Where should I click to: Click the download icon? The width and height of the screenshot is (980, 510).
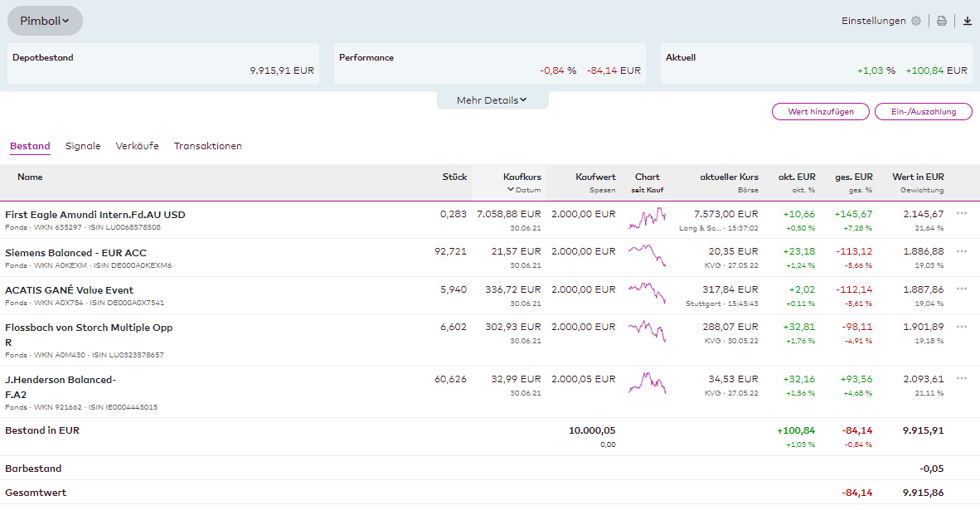[967, 22]
